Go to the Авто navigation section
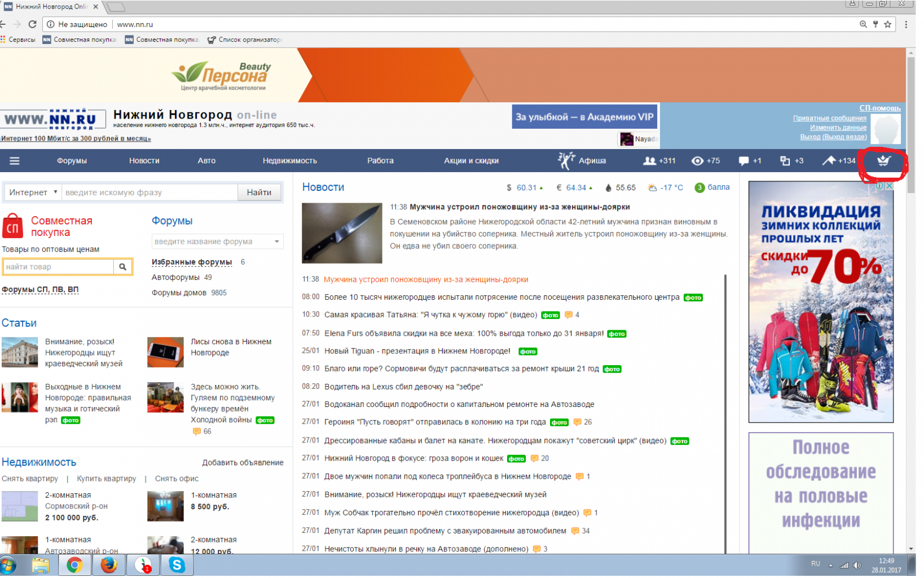Screen dimensions: 924x578 click(x=206, y=161)
